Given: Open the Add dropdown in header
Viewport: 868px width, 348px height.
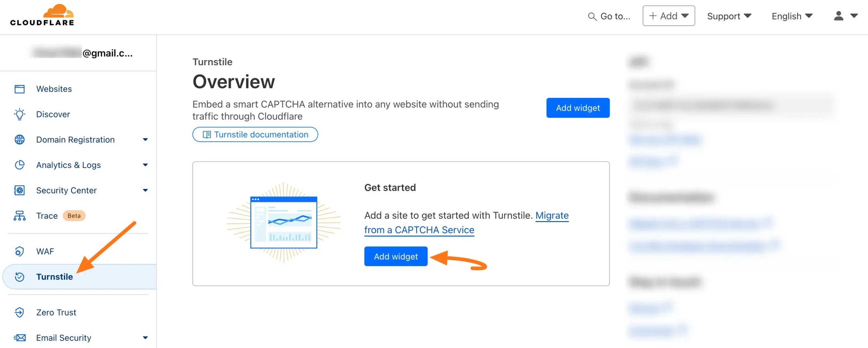Looking at the screenshot, I should (668, 16).
